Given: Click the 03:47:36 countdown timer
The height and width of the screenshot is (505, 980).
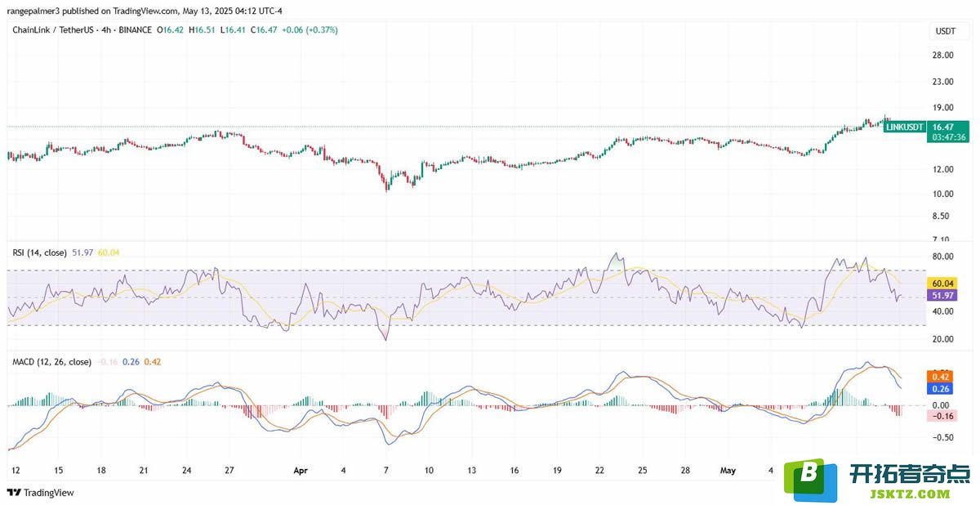Looking at the screenshot, I should 949,137.
